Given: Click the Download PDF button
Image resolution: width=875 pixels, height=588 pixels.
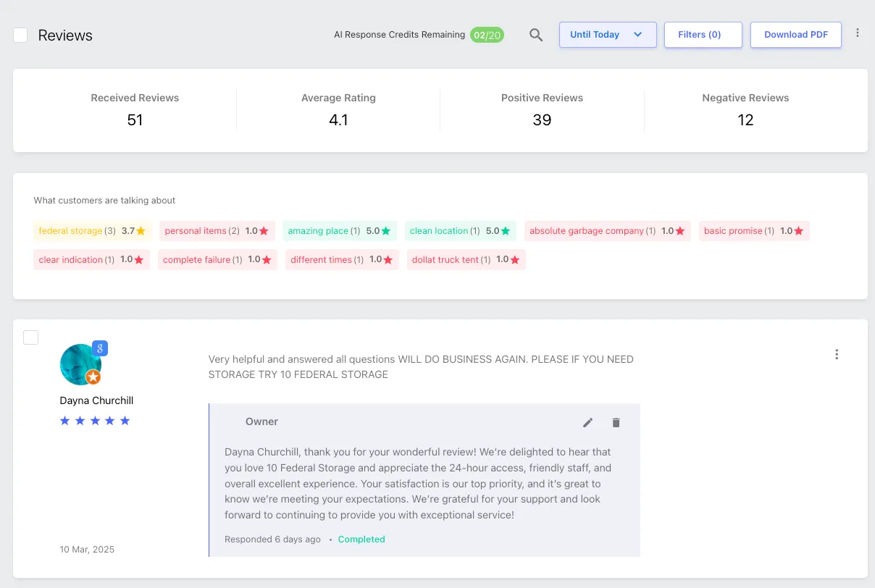Looking at the screenshot, I should pos(796,35).
